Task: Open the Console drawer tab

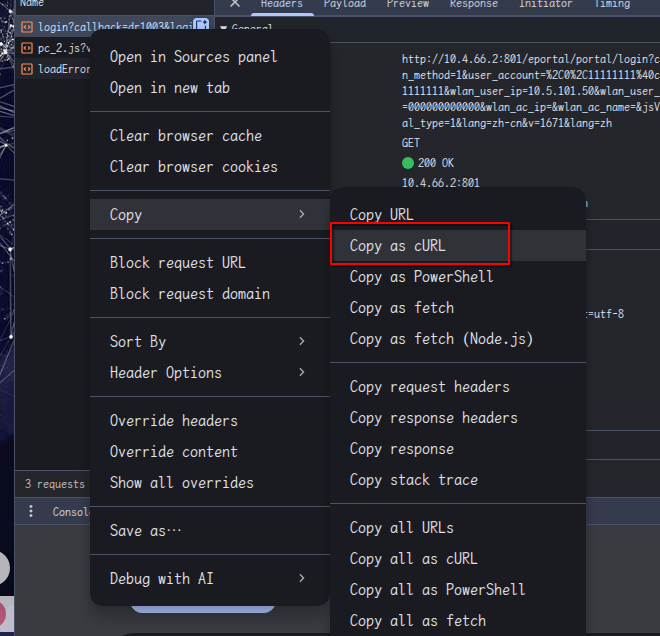Action: (x=71, y=512)
